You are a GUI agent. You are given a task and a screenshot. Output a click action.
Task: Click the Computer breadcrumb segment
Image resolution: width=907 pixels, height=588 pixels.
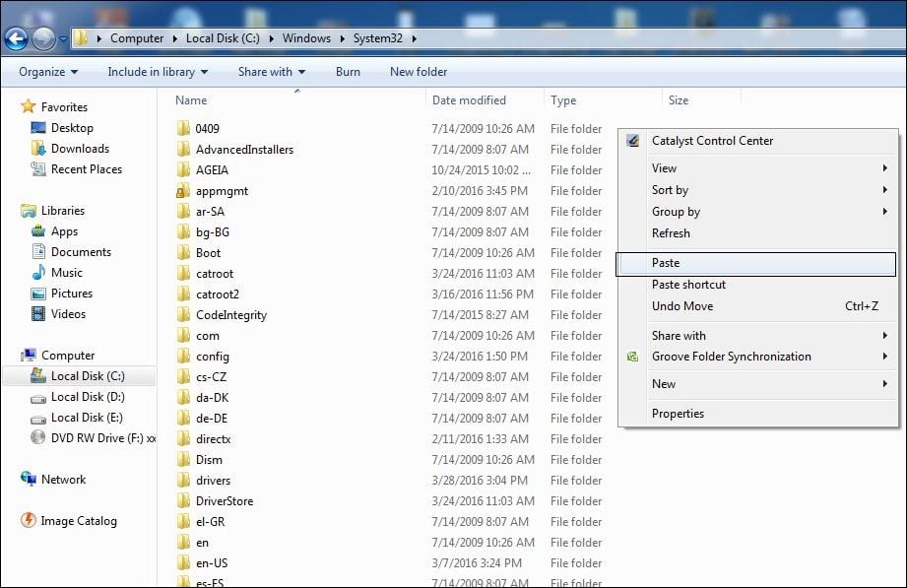(137, 38)
